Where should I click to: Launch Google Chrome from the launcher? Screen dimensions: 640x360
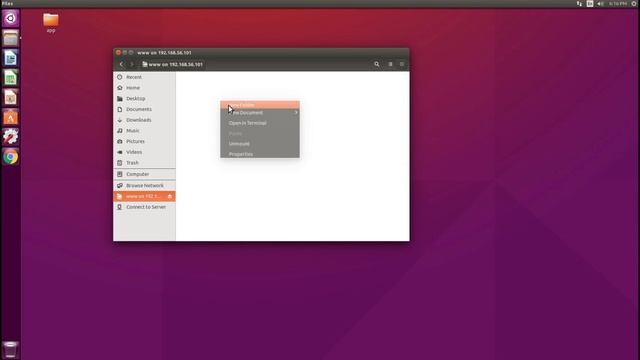pos(11,156)
